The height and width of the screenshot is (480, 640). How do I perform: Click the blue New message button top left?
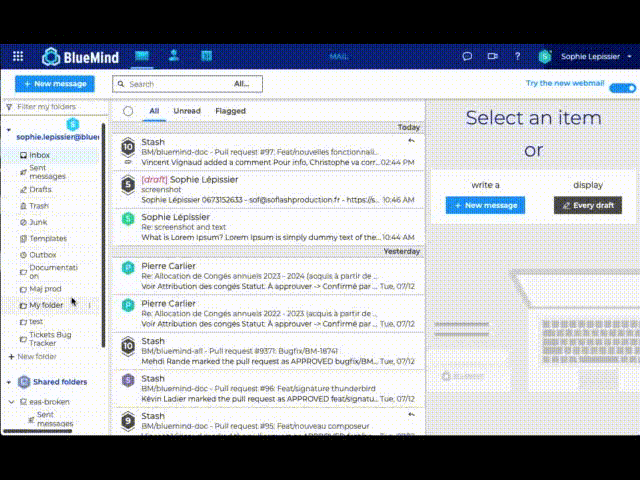(55, 84)
